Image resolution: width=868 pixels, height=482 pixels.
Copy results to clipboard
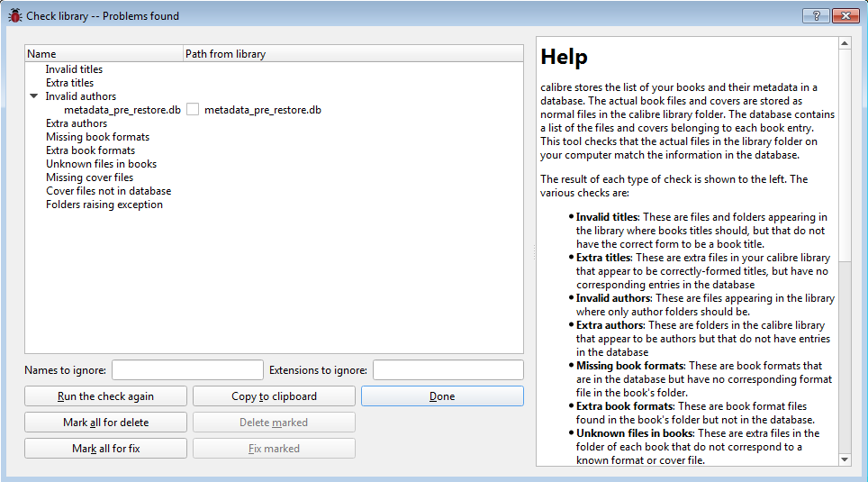tap(274, 396)
